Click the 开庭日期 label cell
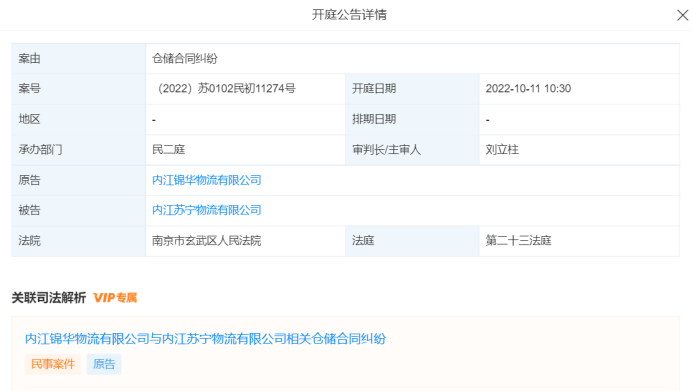 point(412,88)
